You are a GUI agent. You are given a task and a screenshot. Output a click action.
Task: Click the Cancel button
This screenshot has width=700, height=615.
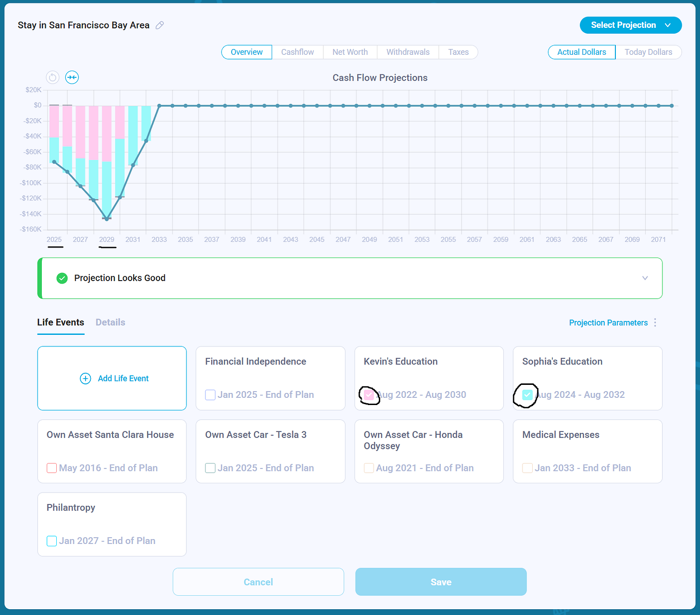pyautogui.click(x=258, y=582)
